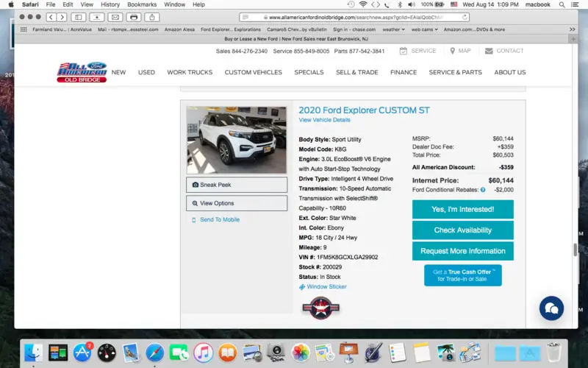Open the SPECIALS navigation item
Image resolution: width=588 pixels, height=368 pixels.
coord(309,72)
